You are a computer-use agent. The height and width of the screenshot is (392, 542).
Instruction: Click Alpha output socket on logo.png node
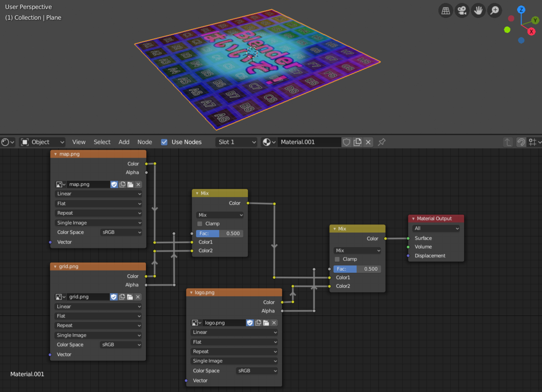tap(282, 311)
